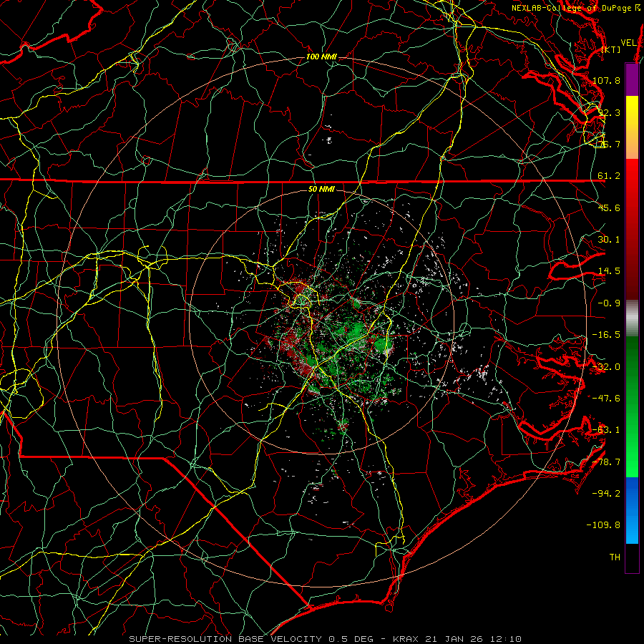Click the VEL legend title
644x644 pixels.
(x=629, y=43)
